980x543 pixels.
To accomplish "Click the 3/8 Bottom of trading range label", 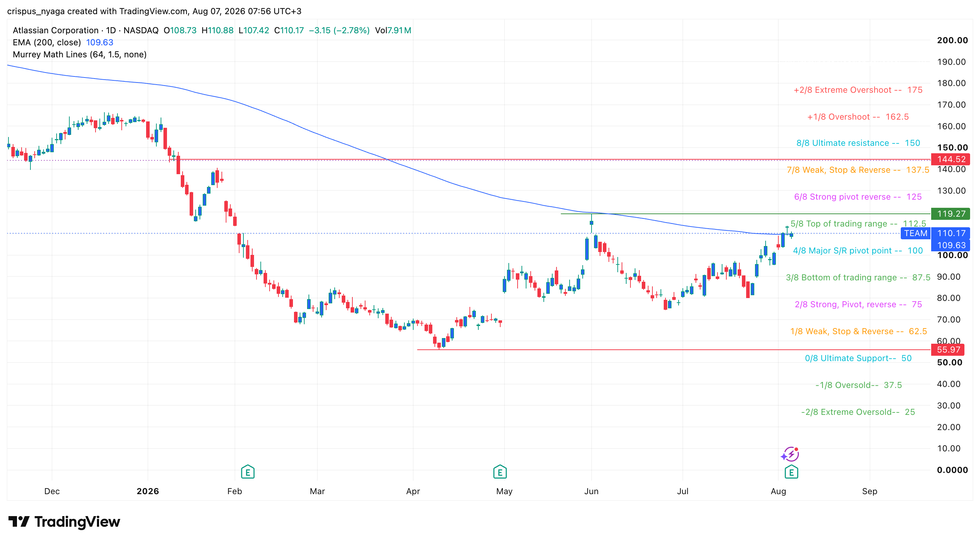I will [858, 278].
